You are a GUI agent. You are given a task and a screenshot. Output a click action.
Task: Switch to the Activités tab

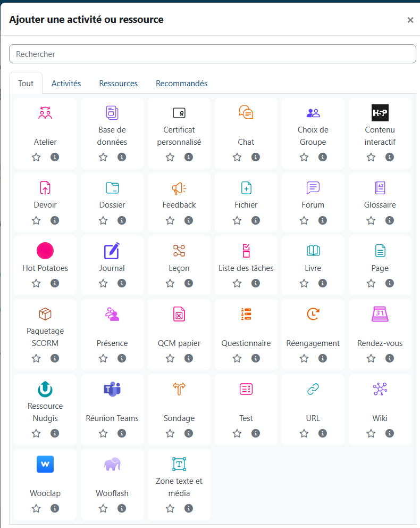click(x=66, y=84)
